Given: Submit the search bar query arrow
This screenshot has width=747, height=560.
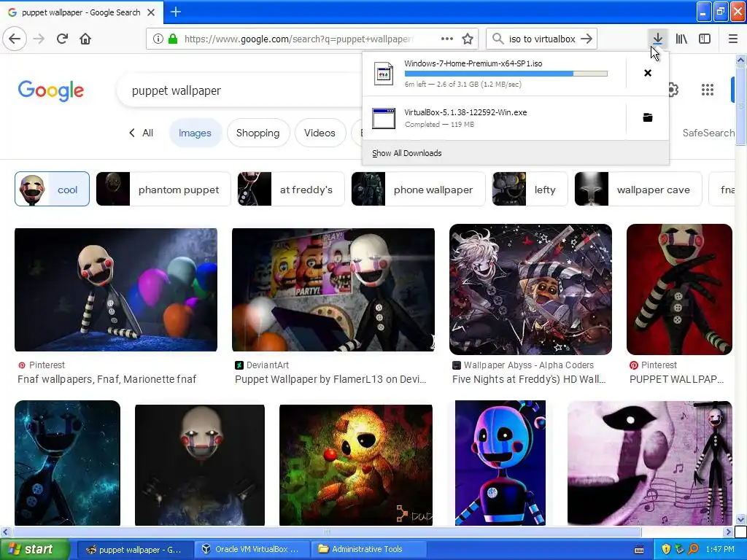Looking at the screenshot, I should (x=587, y=39).
